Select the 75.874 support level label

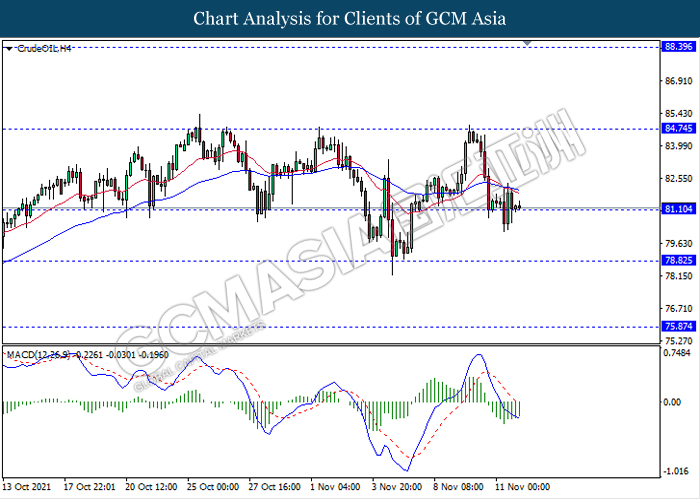pyautogui.click(x=679, y=326)
